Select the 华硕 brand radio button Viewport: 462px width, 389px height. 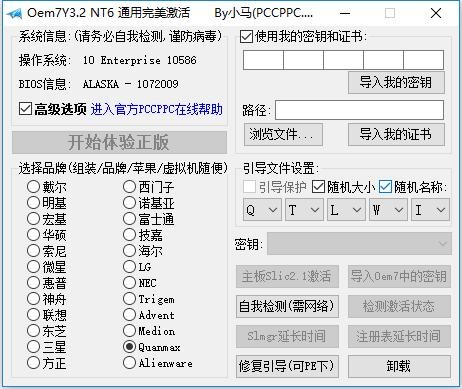click(x=33, y=235)
